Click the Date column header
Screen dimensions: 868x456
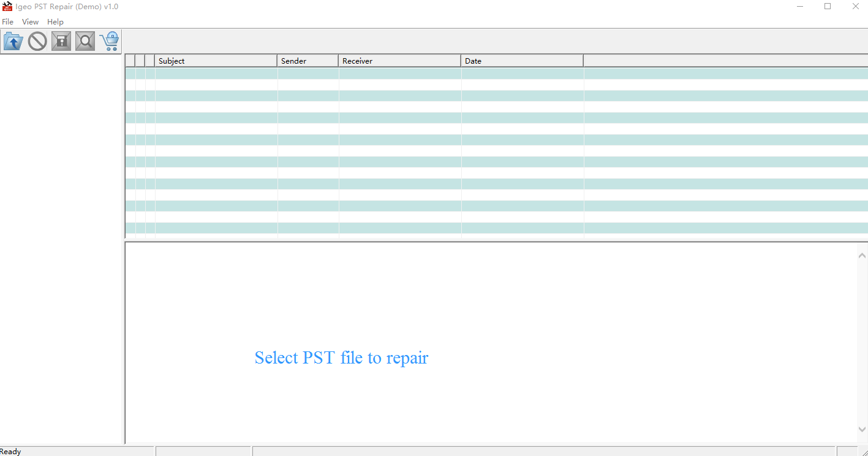[x=522, y=61]
